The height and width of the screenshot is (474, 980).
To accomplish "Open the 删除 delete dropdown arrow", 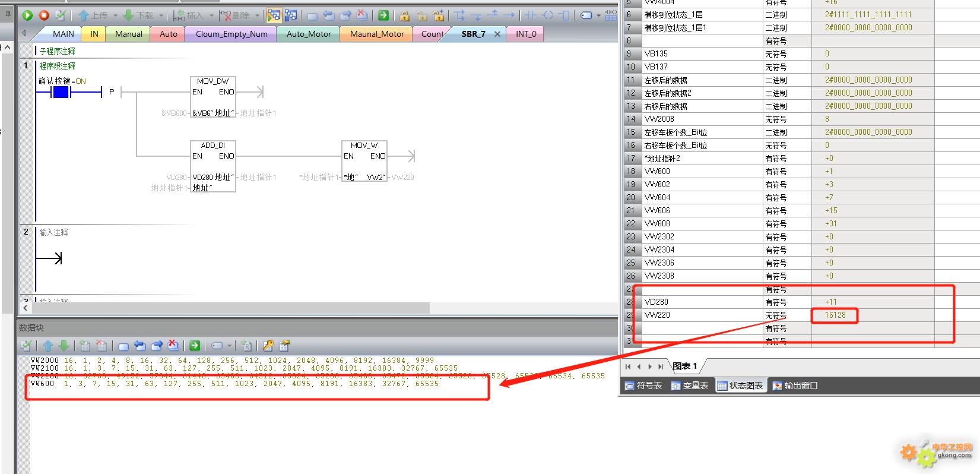I will click(257, 15).
